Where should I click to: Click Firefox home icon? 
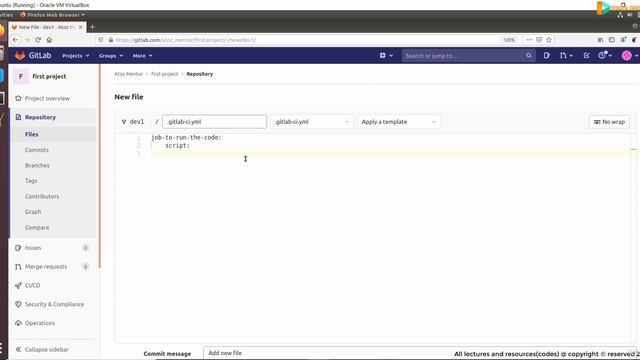tap(49, 40)
